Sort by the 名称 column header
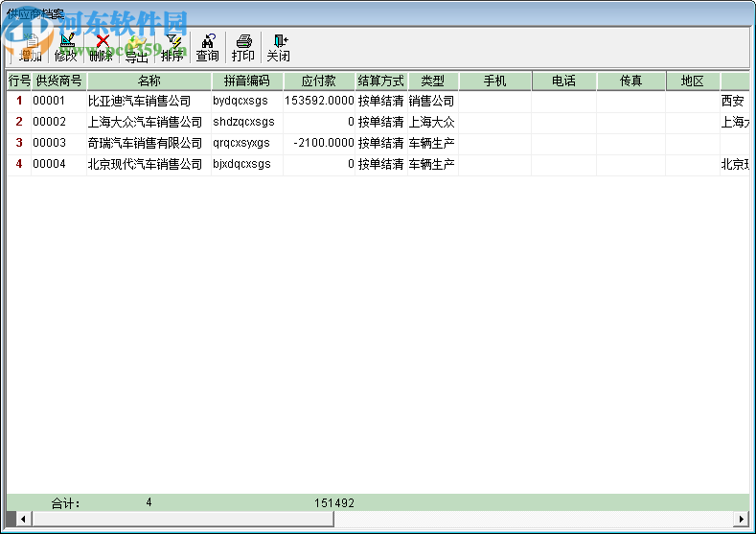756x534 pixels. coord(149,81)
